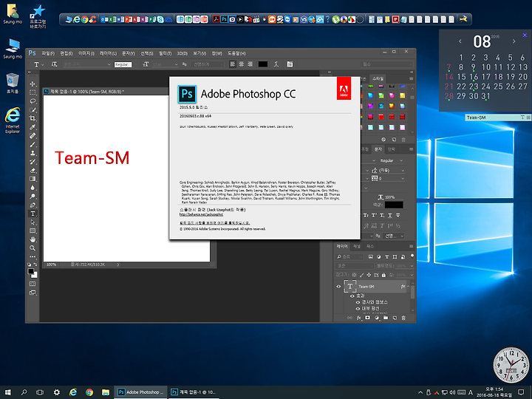The image size is (532, 399).
Task: Select the Gradient tool
Action: (x=33, y=179)
